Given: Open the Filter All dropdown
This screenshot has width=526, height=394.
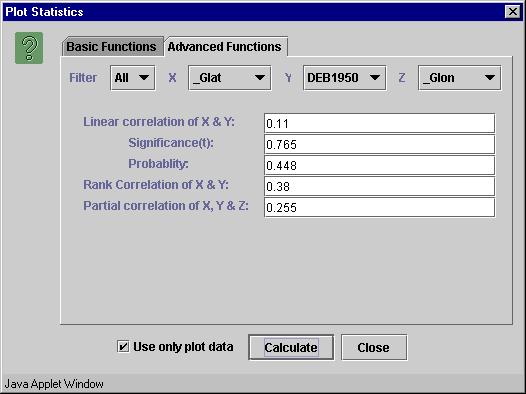Looking at the screenshot, I should pos(133,78).
